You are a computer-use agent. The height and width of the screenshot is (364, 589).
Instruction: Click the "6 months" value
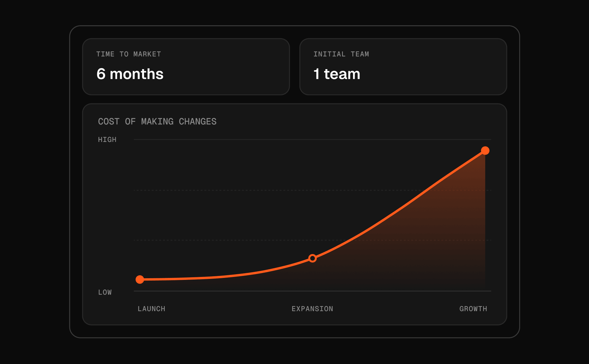coord(130,74)
